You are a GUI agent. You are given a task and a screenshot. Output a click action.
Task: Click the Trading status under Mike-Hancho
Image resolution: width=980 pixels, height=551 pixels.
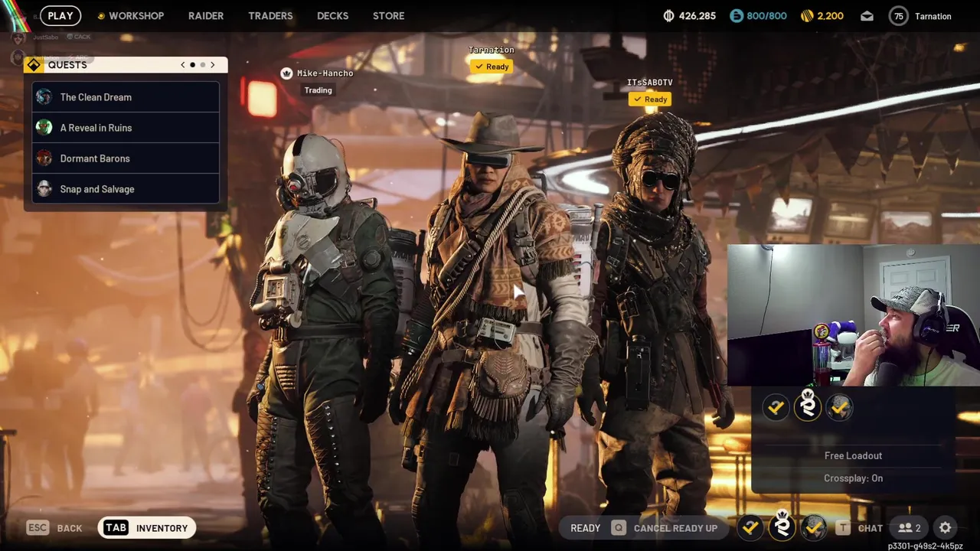point(318,90)
